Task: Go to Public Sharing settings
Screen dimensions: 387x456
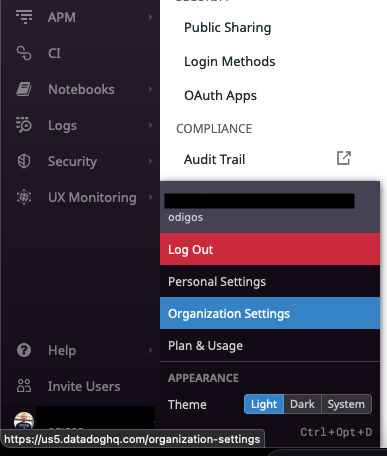Action: (228, 27)
